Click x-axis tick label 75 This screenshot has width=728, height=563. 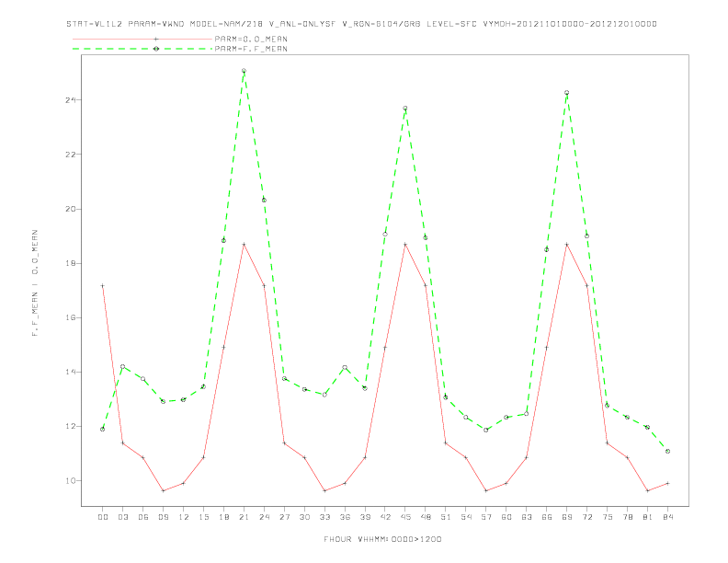point(608,517)
